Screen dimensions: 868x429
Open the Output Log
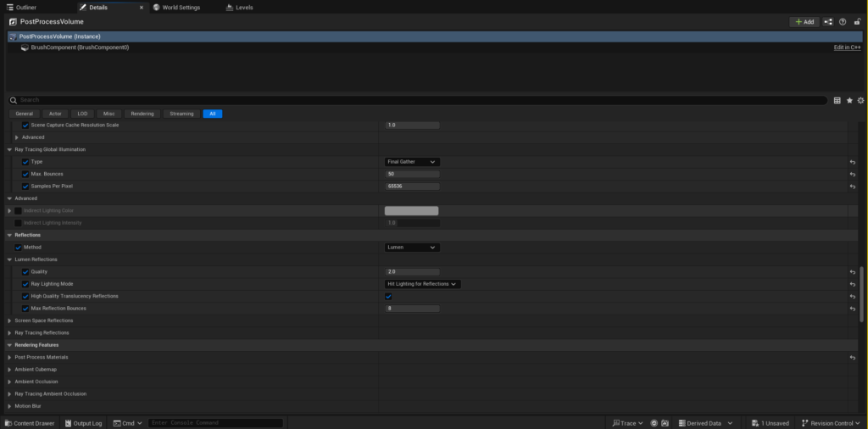point(84,423)
